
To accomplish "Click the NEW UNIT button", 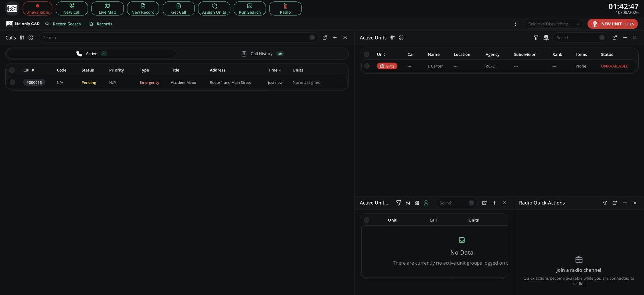I will point(613,24).
